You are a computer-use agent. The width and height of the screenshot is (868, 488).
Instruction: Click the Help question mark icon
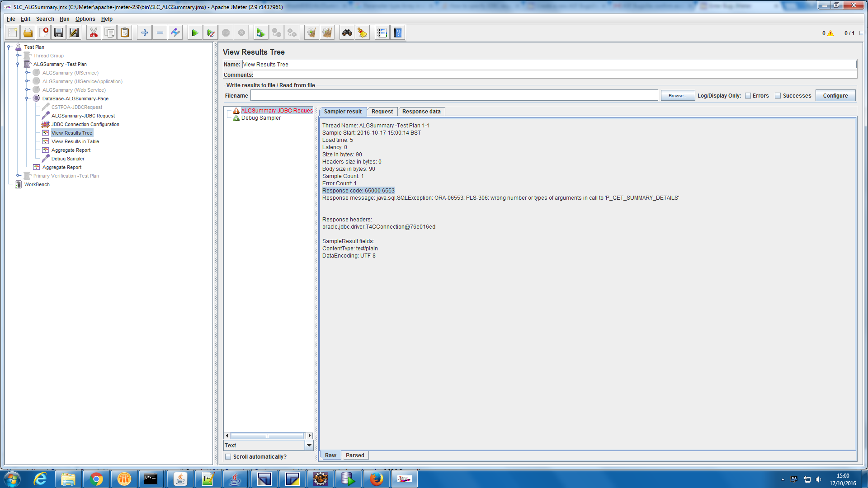397,33
